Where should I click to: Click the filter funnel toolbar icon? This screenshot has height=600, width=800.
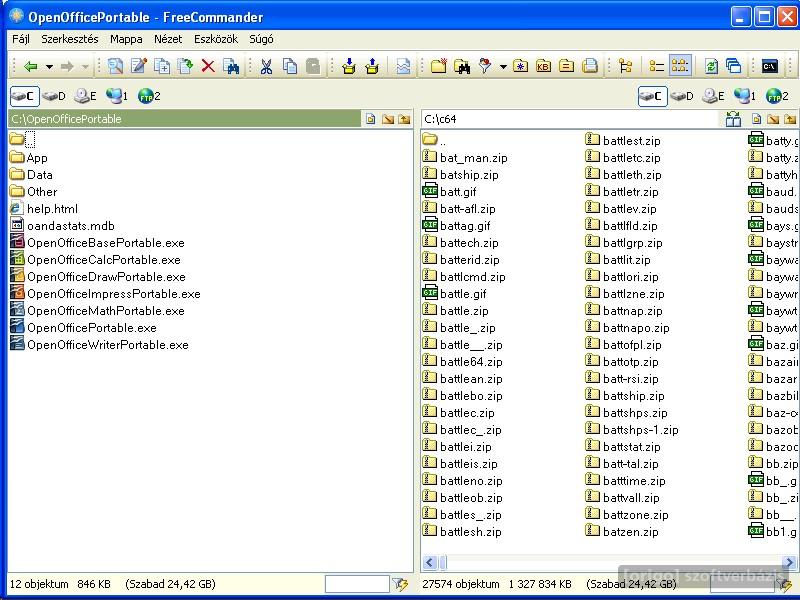(485, 66)
